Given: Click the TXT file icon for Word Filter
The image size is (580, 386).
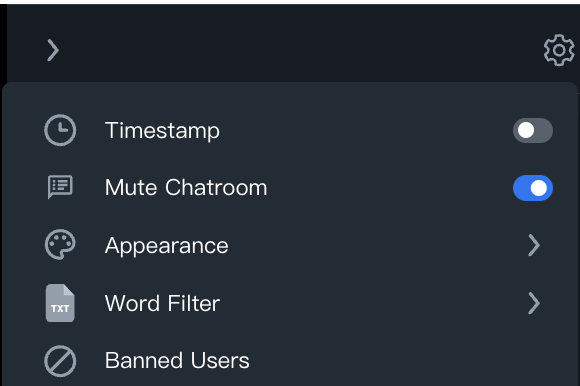Looking at the screenshot, I should pos(60,303).
